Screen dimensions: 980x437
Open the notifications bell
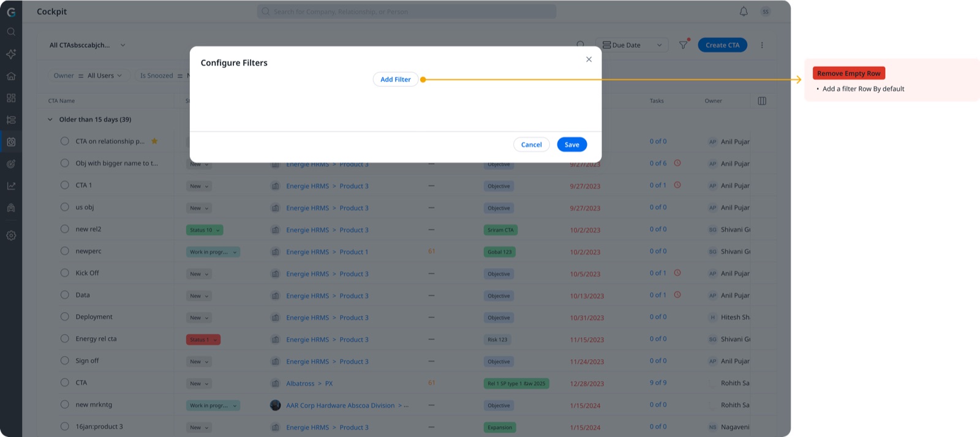[x=744, y=12]
